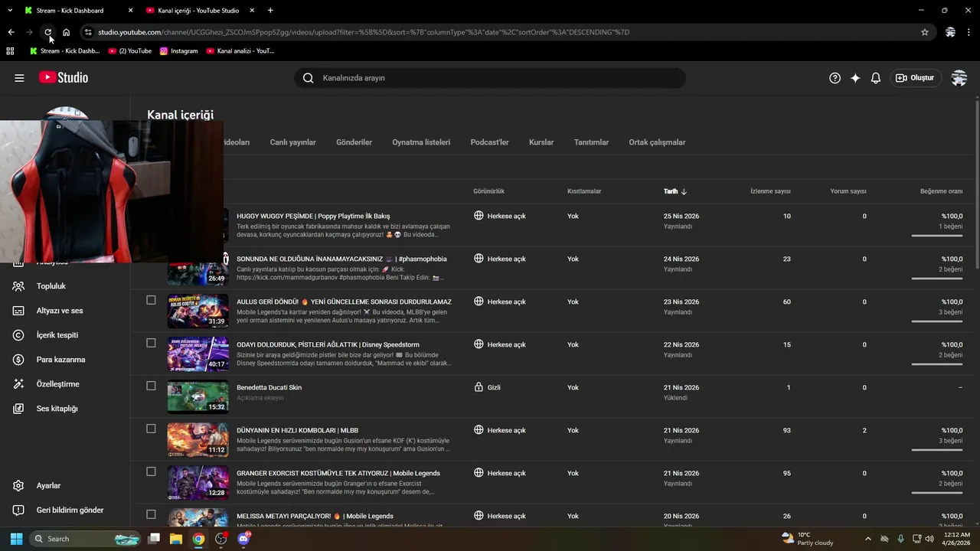980x551 pixels.
Task: Open the Kanal analizi bookmark
Action: [239, 51]
